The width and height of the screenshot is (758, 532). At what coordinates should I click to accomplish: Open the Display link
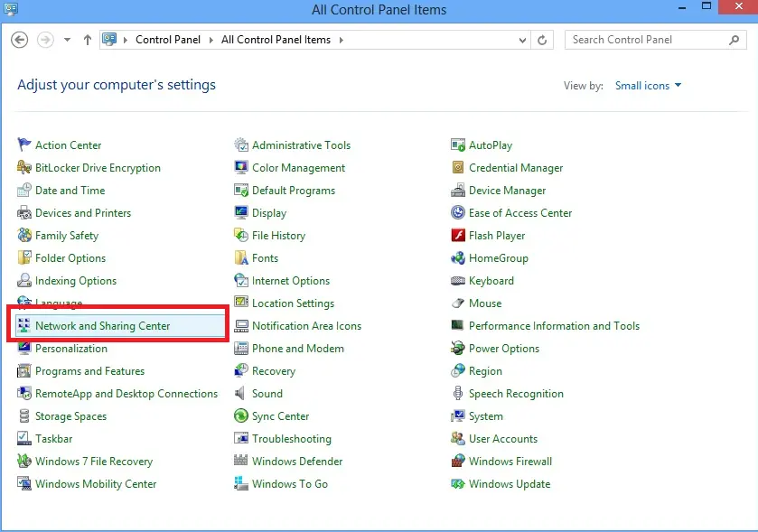click(269, 213)
